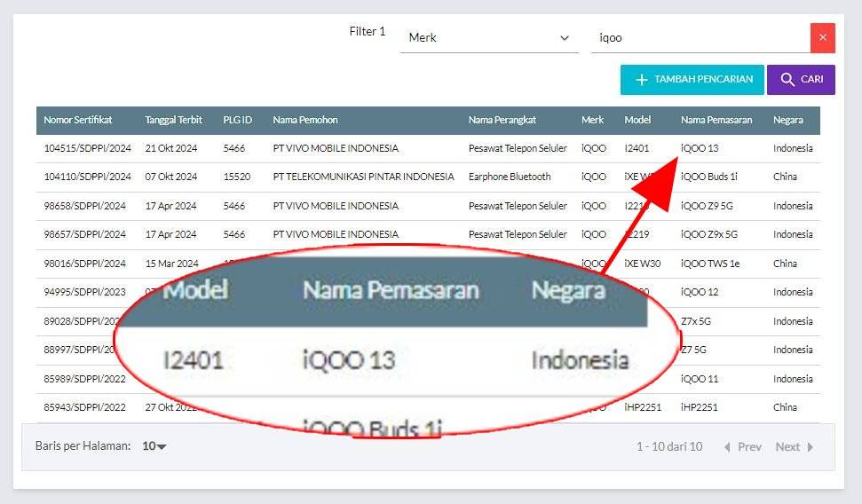The width and height of the screenshot is (862, 504).
Task: Expand the rows per page dropdown
Action: click(154, 446)
